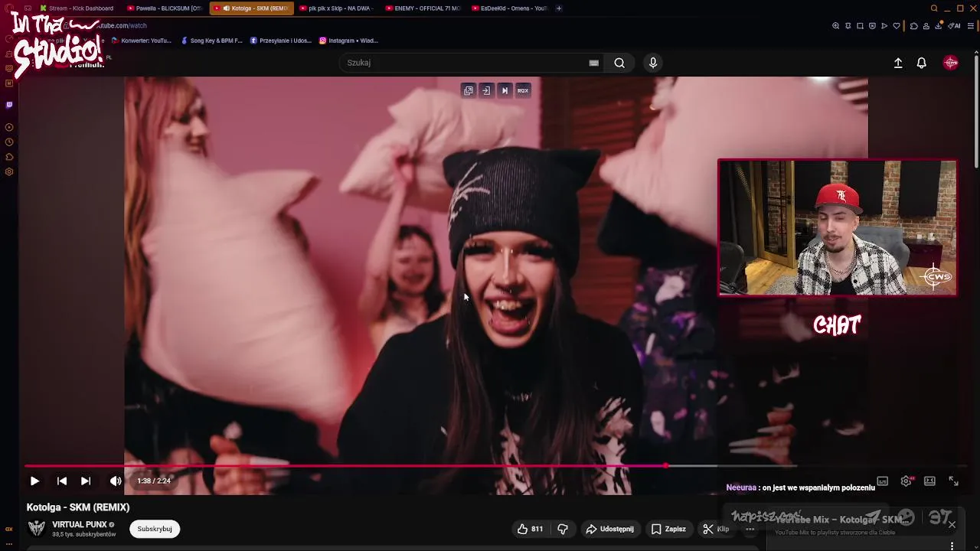Like the video with 811 likes

(x=530, y=529)
